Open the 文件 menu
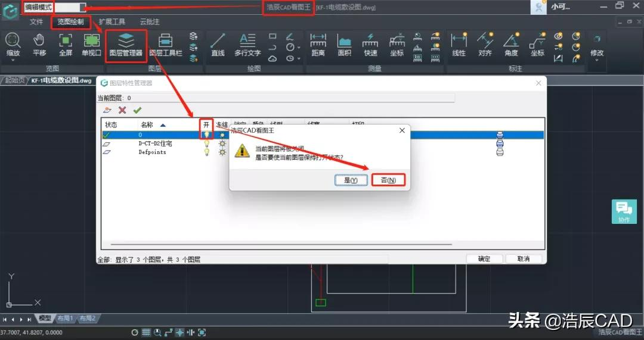 pyautogui.click(x=36, y=22)
